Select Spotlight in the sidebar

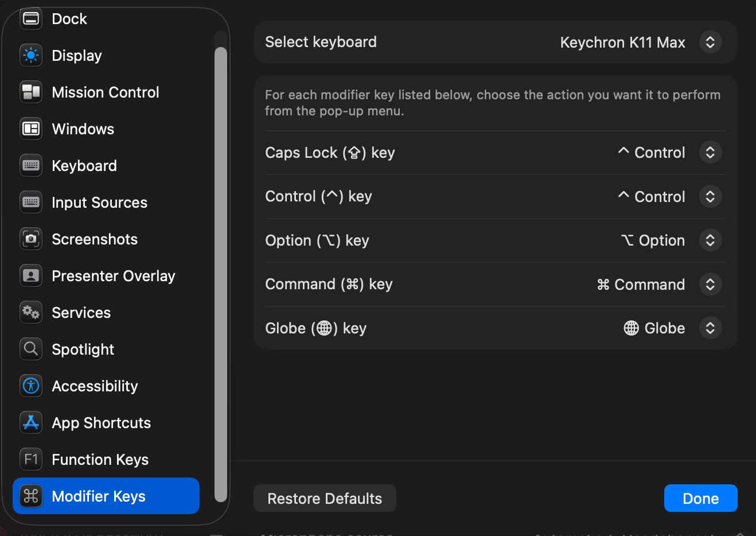[x=106, y=349]
